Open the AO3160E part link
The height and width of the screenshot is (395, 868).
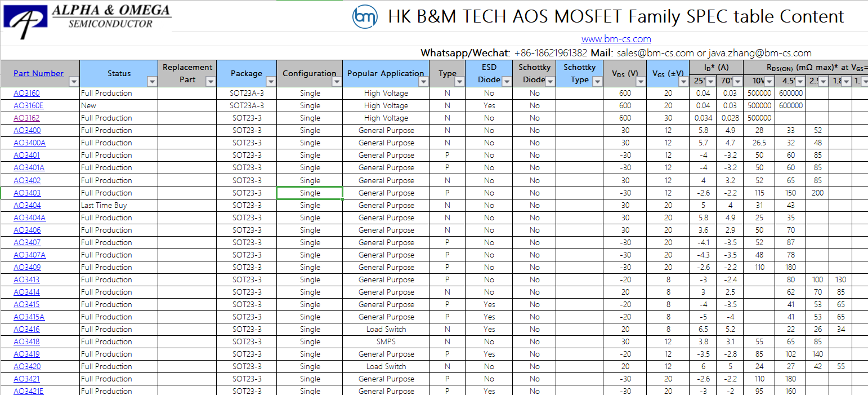coord(28,105)
